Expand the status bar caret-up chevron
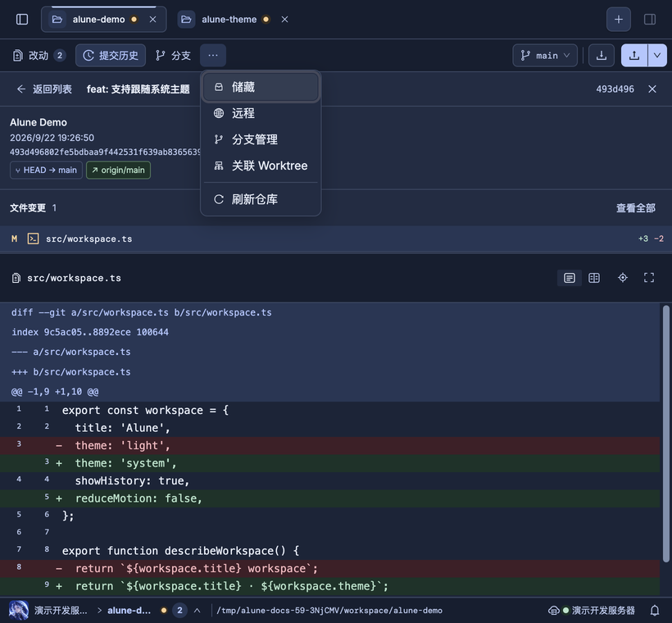Screen dimensions: 672x623 pyautogui.click(x=198, y=610)
